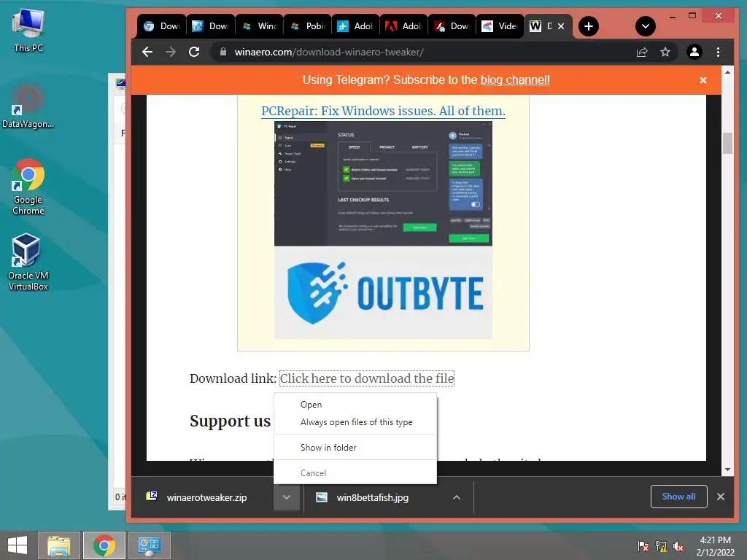The width and height of the screenshot is (747, 560).
Task: Switch to the 'Winc' tab
Action: tap(259, 26)
